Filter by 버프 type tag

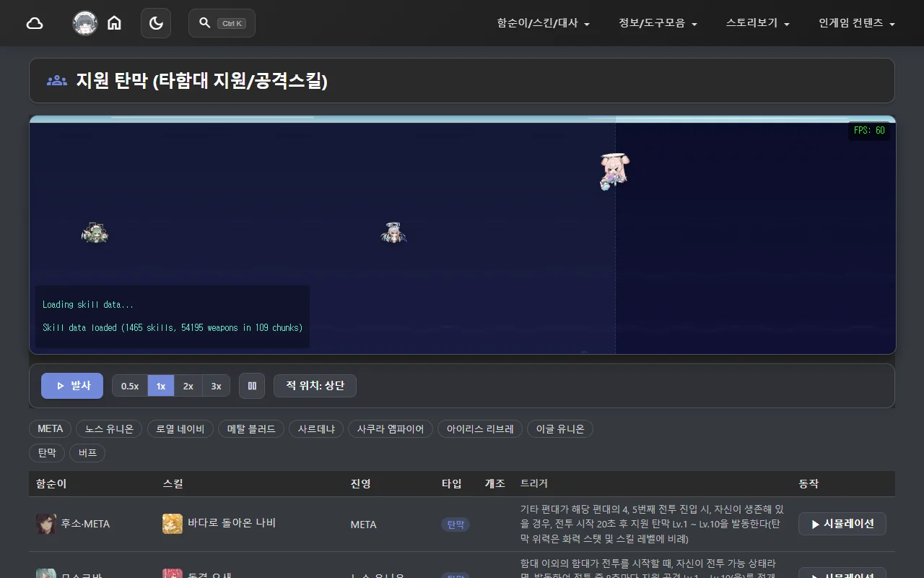pyautogui.click(x=87, y=453)
